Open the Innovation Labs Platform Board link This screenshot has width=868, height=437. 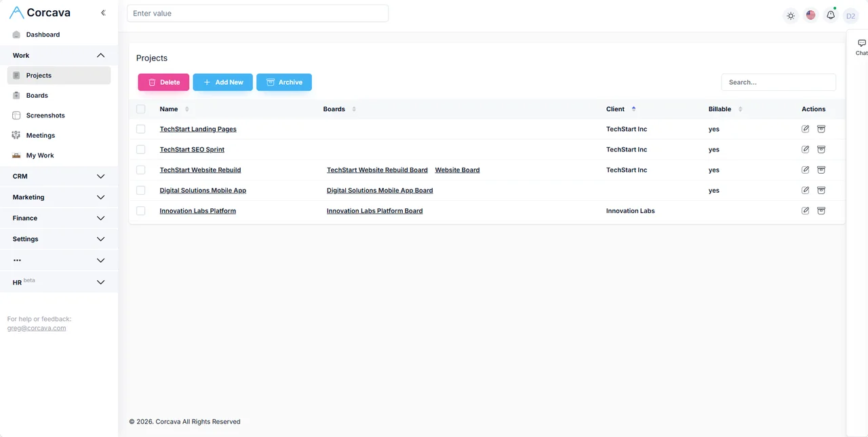pos(374,210)
